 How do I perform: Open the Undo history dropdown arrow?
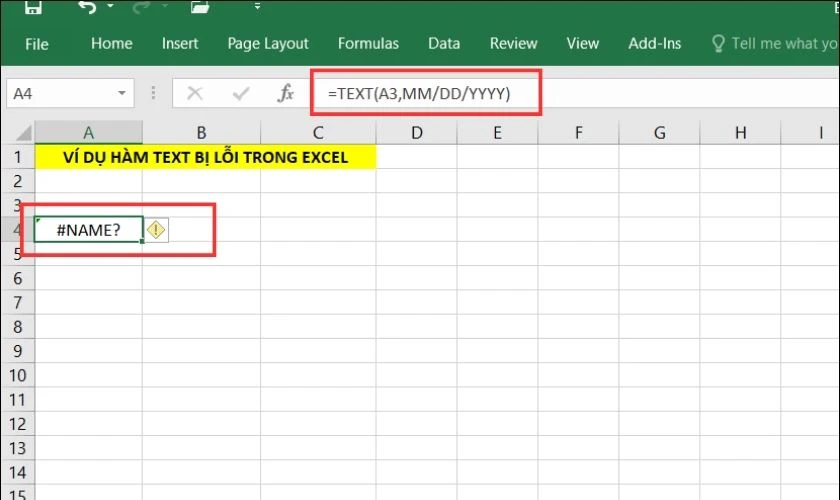coord(110,6)
